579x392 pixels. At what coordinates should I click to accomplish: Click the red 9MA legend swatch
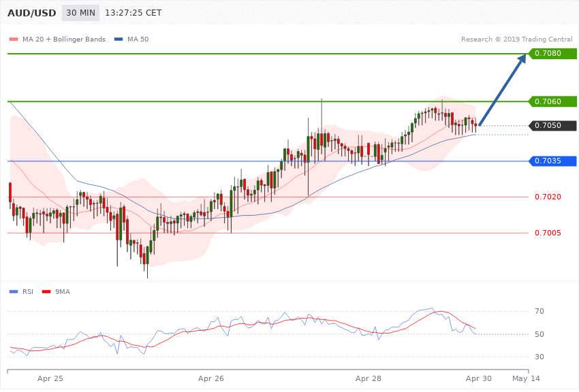click(x=46, y=292)
